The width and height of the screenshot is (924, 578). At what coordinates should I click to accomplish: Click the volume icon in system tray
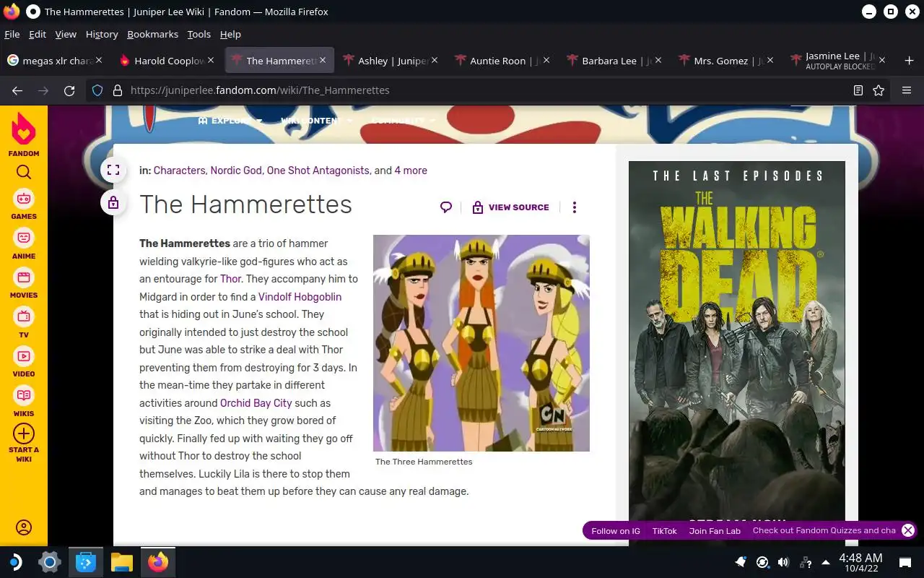point(783,562)
